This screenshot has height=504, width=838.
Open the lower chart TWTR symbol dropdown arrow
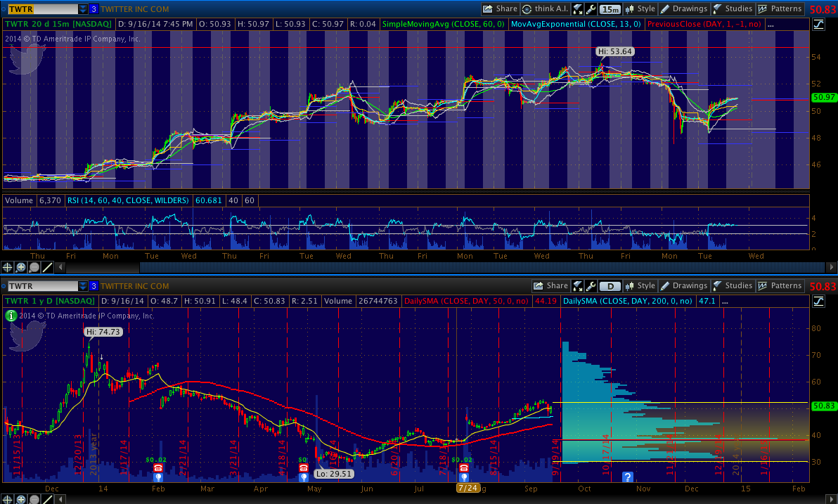83,286
